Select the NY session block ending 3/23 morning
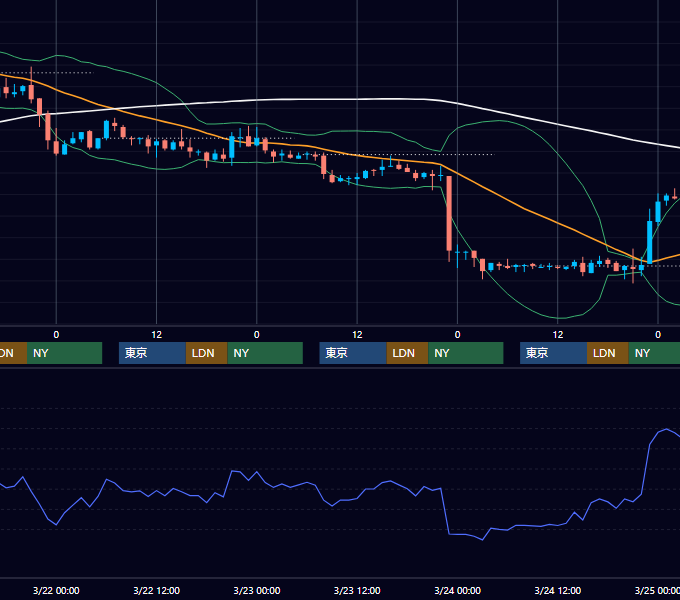The image size is (680, 600). pyautogui.click(x=265, y=353)
